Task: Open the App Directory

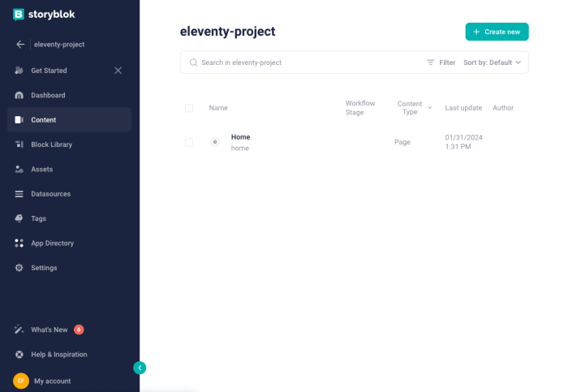Action: pos(69,243)
